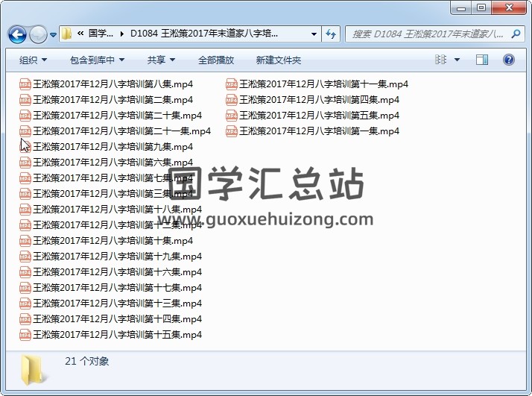The width and height of the screenshot is (532, 396).
Task: Select file name 王淞策2017年12月八字培训第六集.mp4
Action: [x=113, y=163]
